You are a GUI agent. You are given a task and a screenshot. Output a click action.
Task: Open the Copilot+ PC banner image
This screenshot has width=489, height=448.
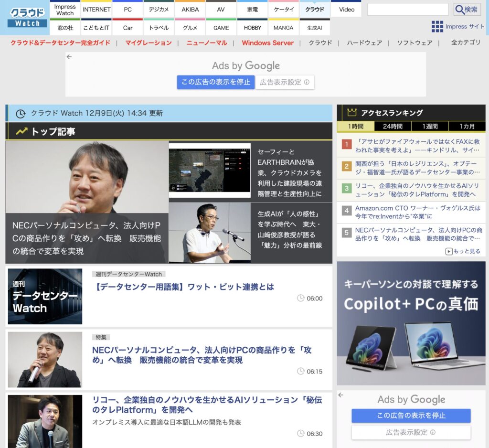click(x=411, y=323)
